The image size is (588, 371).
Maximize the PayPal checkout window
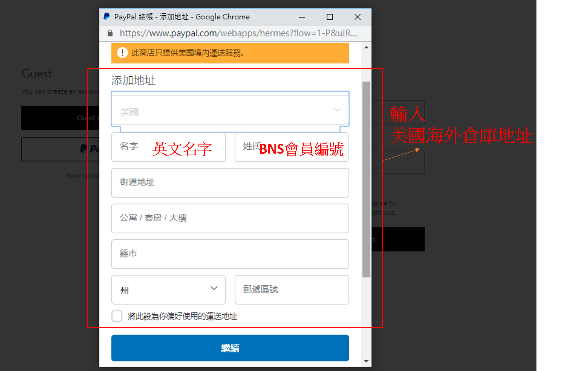(x=330, y=17)
